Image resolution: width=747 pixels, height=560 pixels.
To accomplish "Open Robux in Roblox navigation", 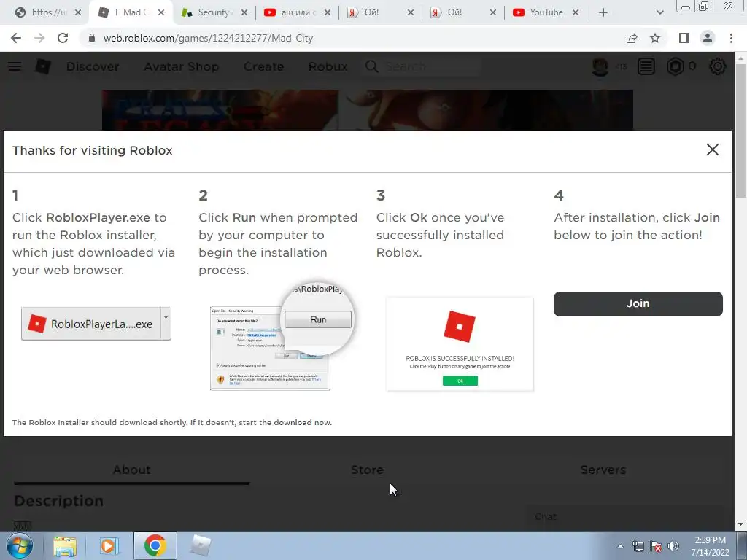I will 328,66.
